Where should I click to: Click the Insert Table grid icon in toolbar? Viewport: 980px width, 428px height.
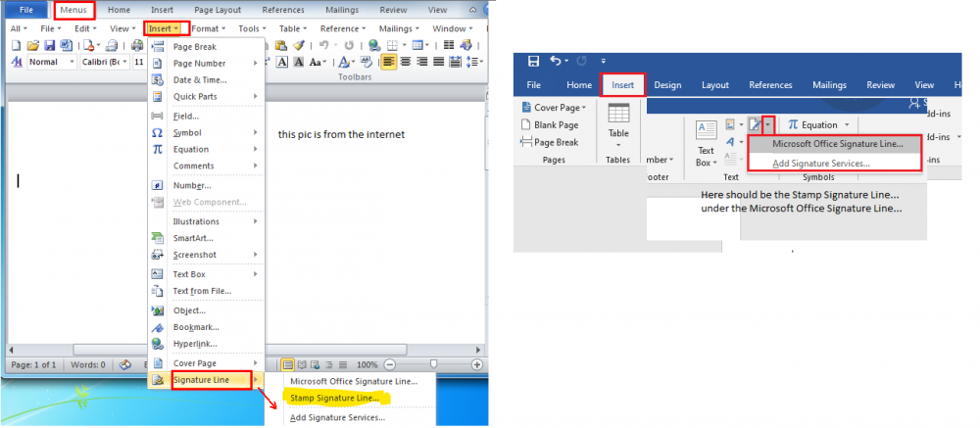416,45
